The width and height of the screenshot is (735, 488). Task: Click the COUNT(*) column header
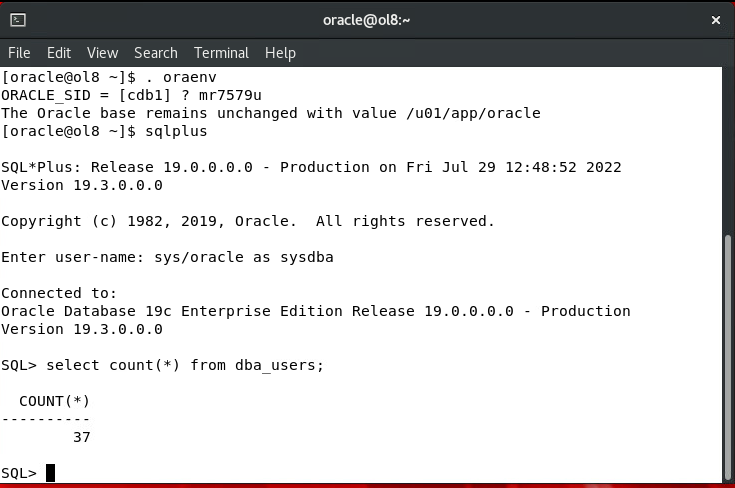(54, 401)
